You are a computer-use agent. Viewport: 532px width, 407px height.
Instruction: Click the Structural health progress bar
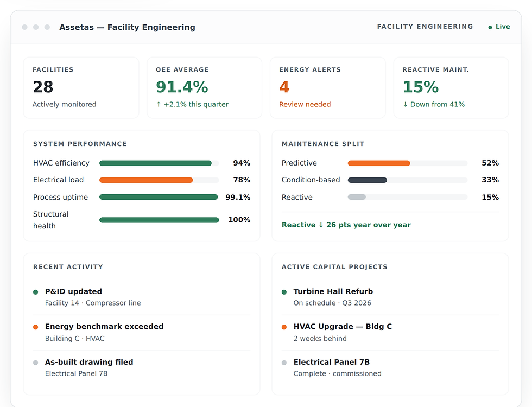click(x=159, y=220)
